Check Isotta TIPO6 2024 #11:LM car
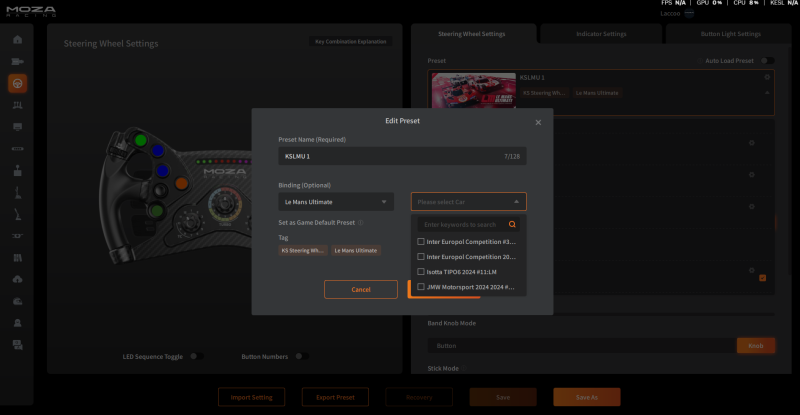 point(421,272)
